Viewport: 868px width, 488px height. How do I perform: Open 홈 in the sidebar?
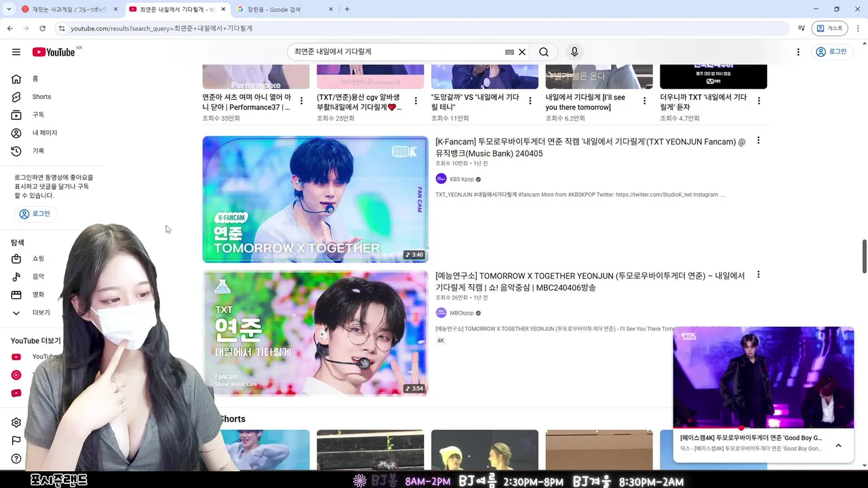(35, 79)
